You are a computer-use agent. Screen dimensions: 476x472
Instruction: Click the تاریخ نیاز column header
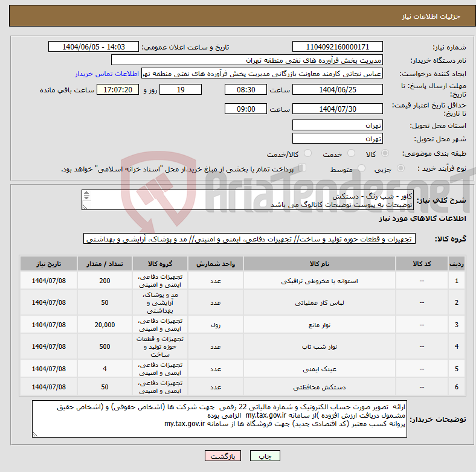(48, 264)
